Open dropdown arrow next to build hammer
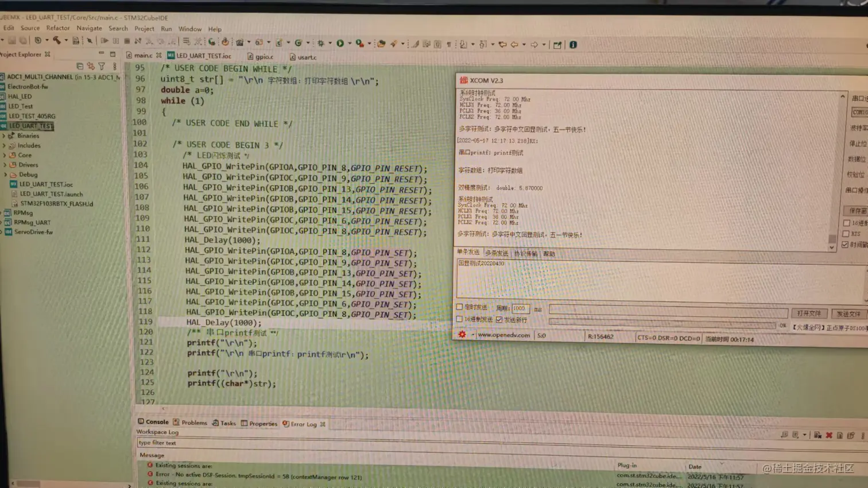The image size is (868, 488). (x=65, y=41)
